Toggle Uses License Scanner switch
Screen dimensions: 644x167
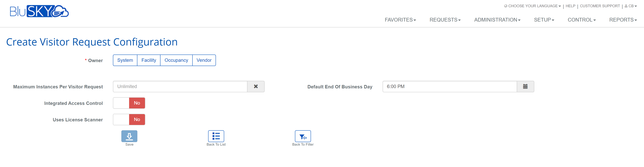click(129, 120)
